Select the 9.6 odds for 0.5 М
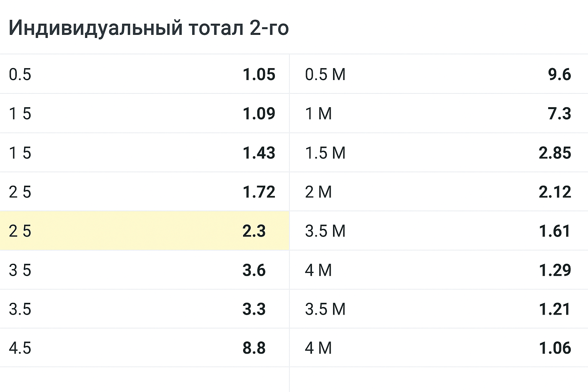Image resolution: width=588 pixels, height=392 pixels. (559, 75)
